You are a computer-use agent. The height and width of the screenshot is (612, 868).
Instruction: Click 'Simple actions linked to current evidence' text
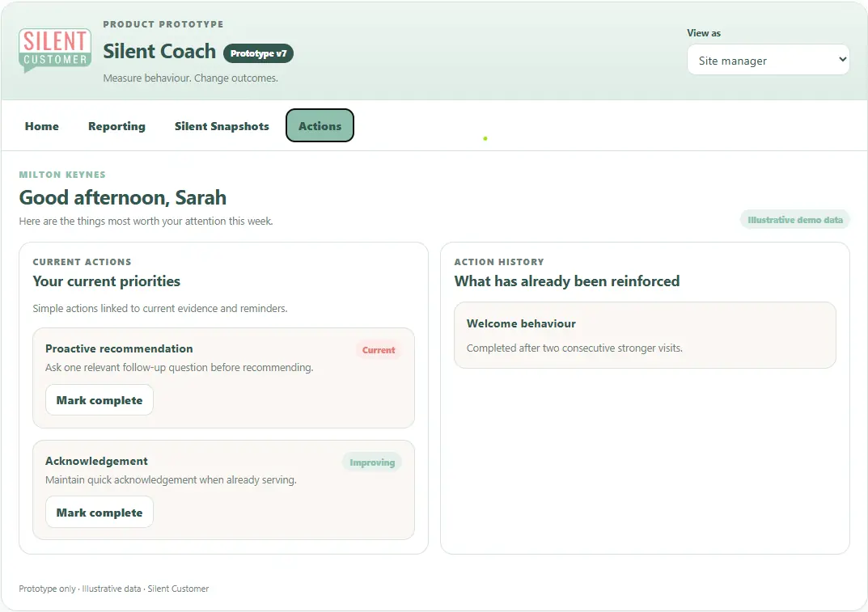click(x=160, y=308)
